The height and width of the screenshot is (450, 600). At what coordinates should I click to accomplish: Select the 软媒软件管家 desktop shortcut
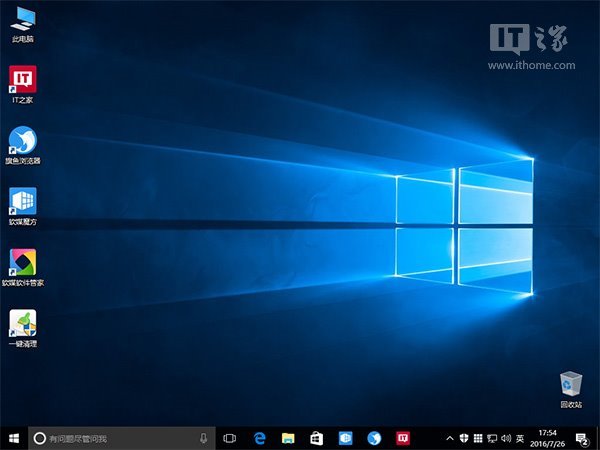coord(23,267)
